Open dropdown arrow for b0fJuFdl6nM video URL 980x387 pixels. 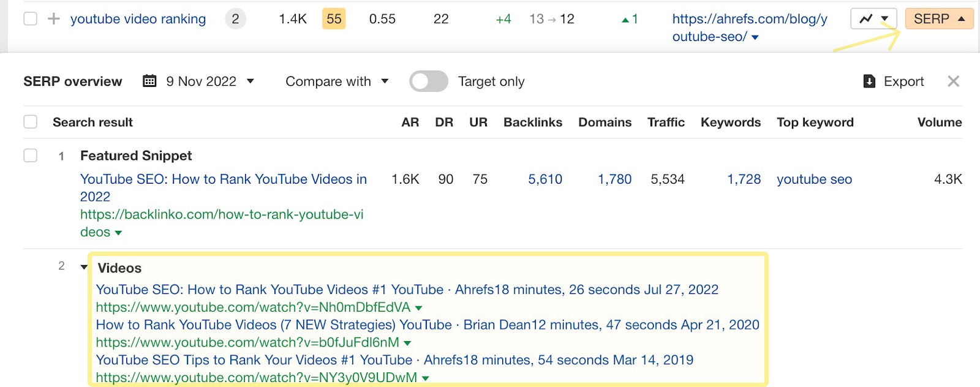[407, 343]
